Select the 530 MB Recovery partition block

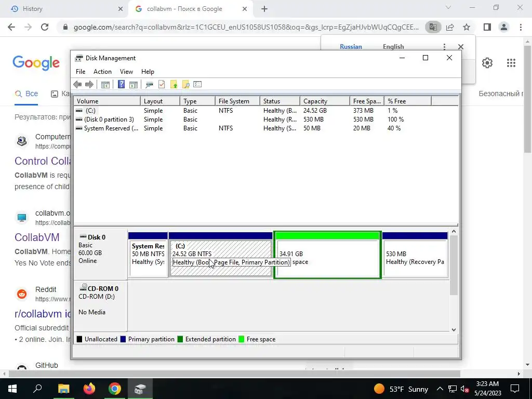(415, 255)
